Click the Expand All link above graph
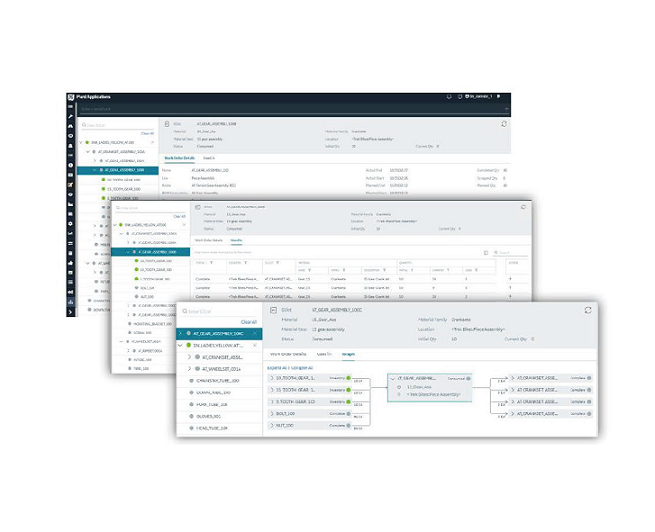 coord(278,367)
